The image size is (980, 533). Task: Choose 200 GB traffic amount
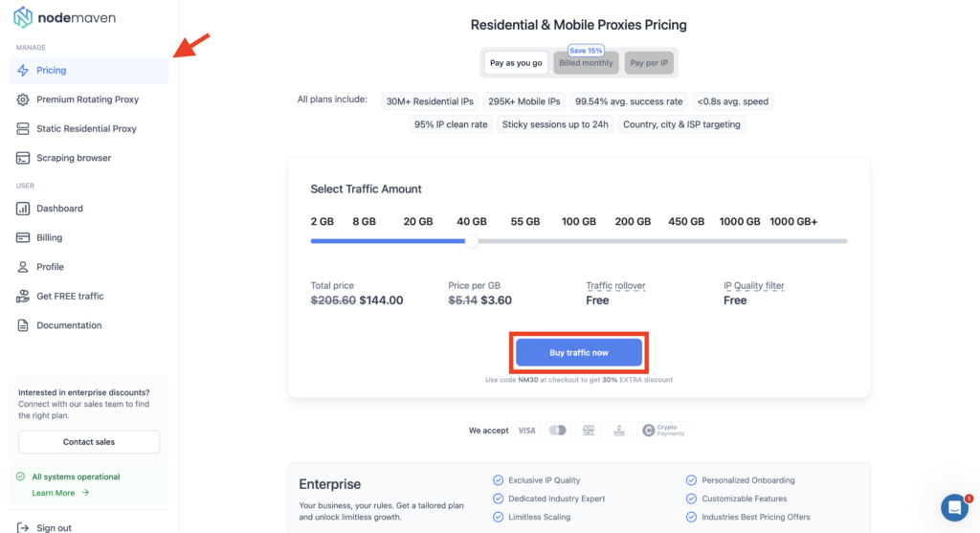[x=633, y=222]
